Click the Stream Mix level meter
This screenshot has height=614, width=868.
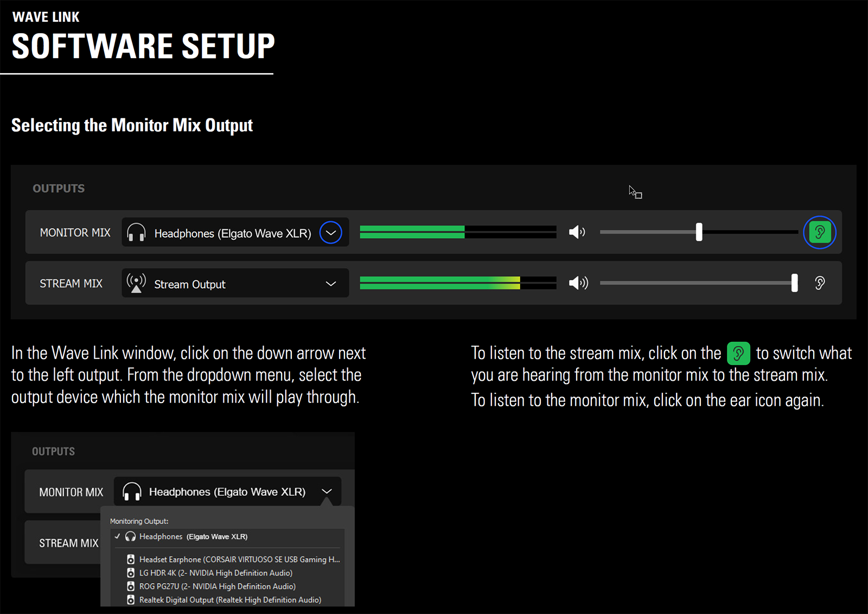click(x=458, y=283)
